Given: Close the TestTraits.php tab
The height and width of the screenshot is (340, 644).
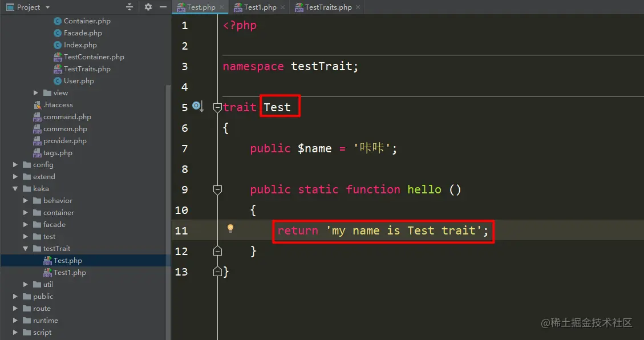Looking at the screenshot, I should pos(358,7).
